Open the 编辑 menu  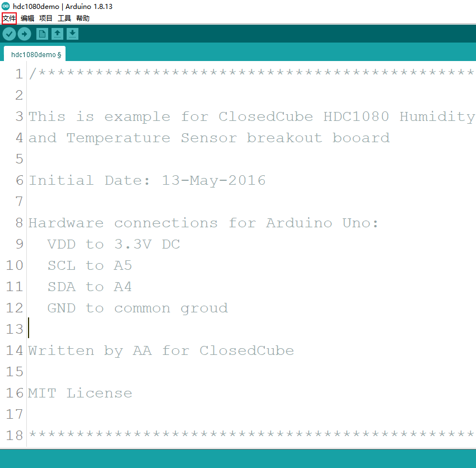coord(27,18)
